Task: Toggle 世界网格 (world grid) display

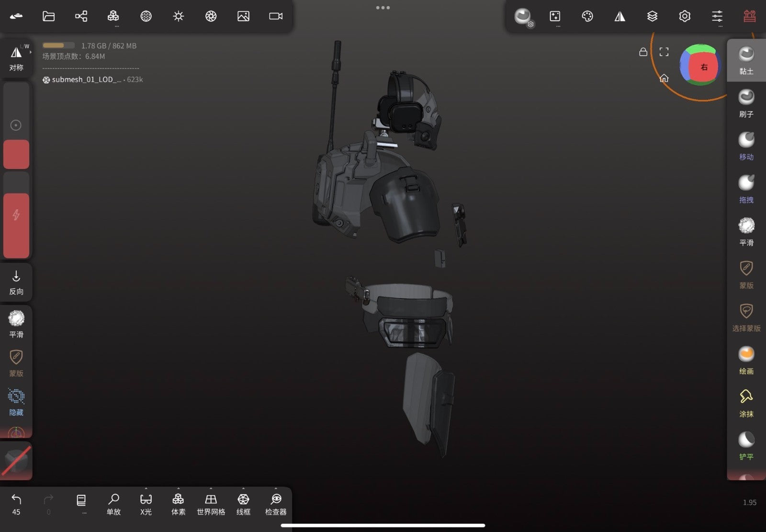Action: 211,504
